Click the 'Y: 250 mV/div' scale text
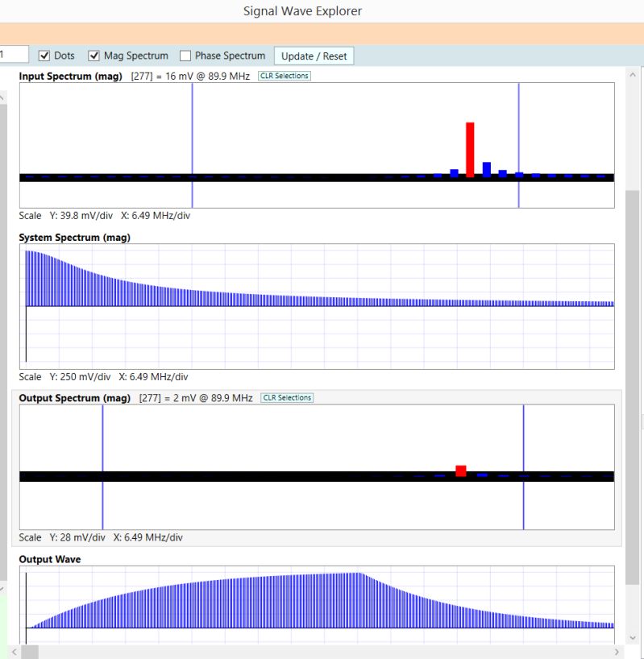This screenshot has width=644, height=659. tap(80, 376)
